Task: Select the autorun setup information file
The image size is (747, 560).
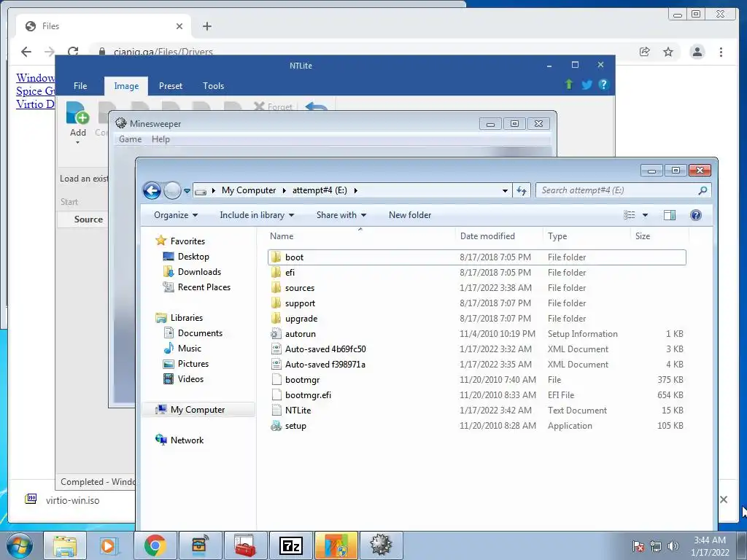Action: 476,334
